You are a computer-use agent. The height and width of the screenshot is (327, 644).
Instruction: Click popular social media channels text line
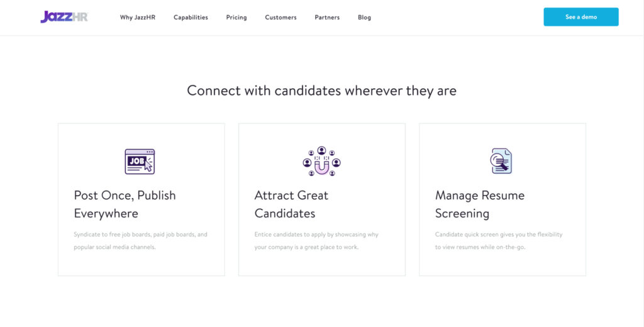tap(114, 247)
